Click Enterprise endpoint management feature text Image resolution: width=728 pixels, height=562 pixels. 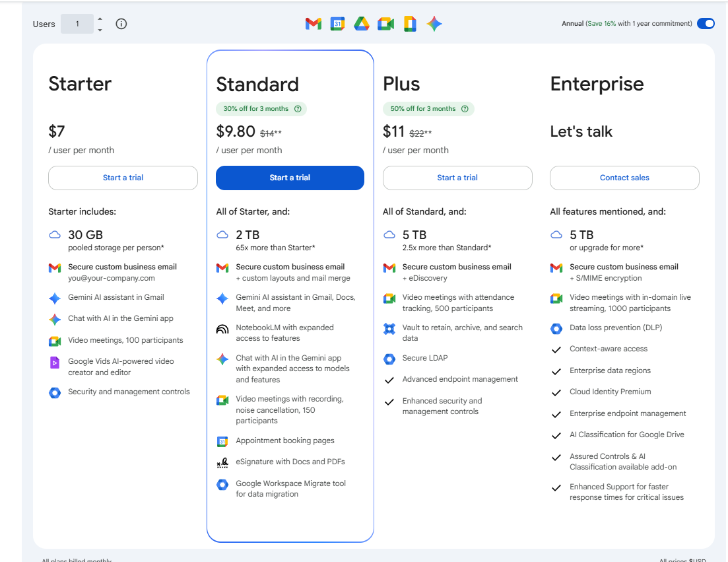628,413
